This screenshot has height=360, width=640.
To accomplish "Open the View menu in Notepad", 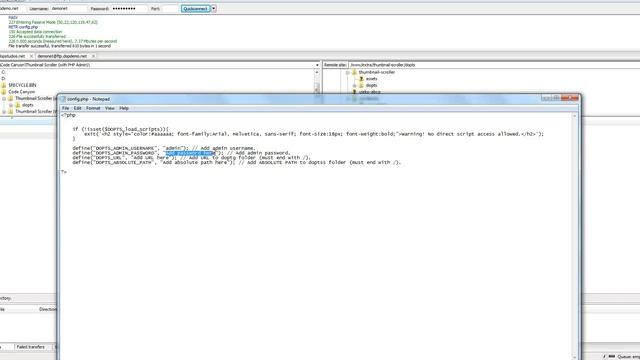I will tap(109, 108).
